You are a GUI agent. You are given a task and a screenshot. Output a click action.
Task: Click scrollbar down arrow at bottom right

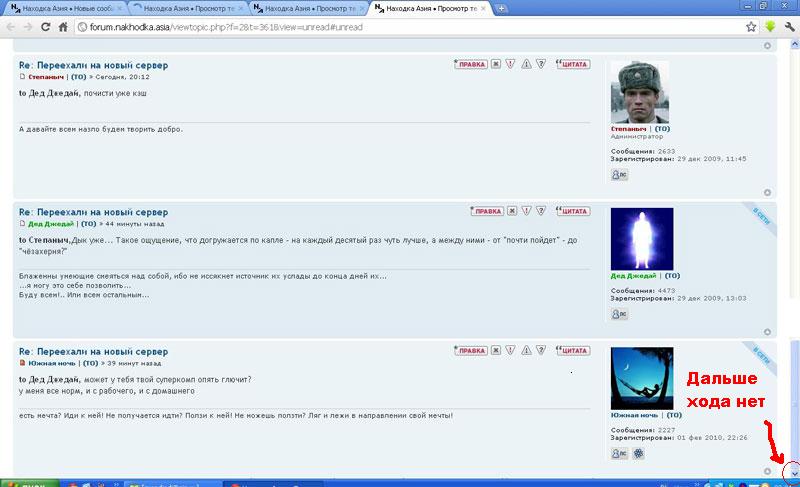(794, 470)
